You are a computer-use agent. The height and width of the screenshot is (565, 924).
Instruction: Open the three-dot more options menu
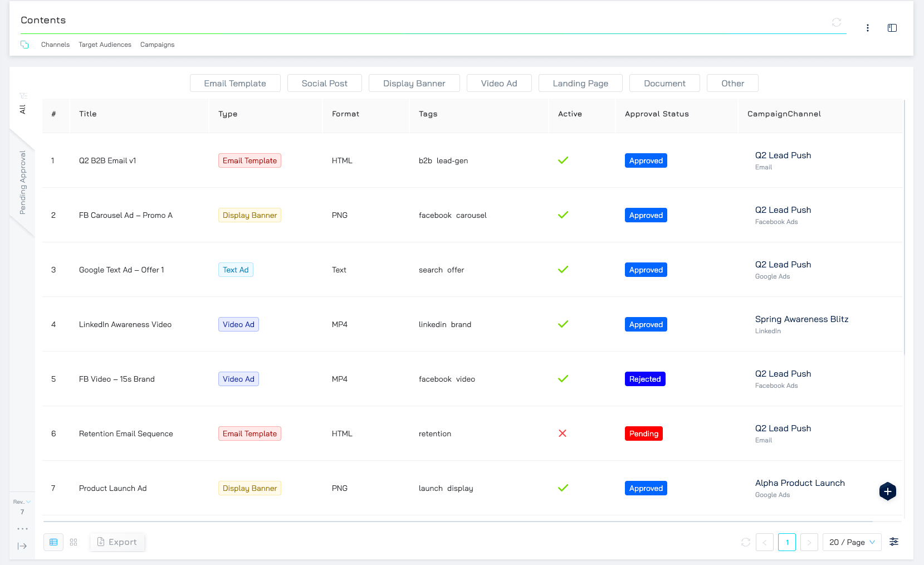tap(867, 28)
